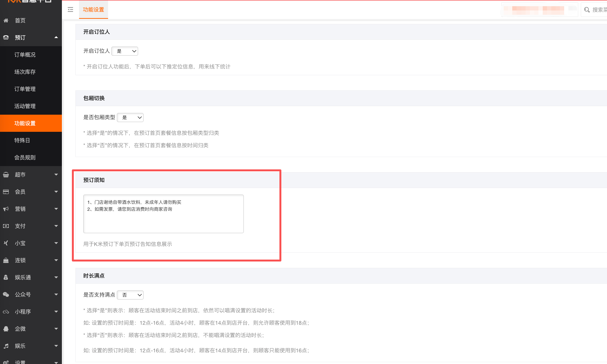Click the megaphone icon for 营销

point(6,209)
